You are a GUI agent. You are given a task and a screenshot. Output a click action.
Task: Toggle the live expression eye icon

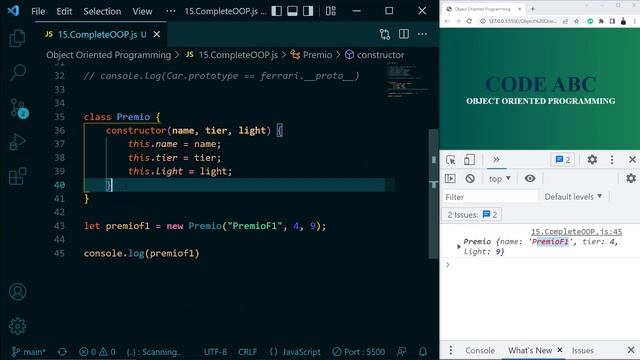pyautogui.click(x=530, y=178)
